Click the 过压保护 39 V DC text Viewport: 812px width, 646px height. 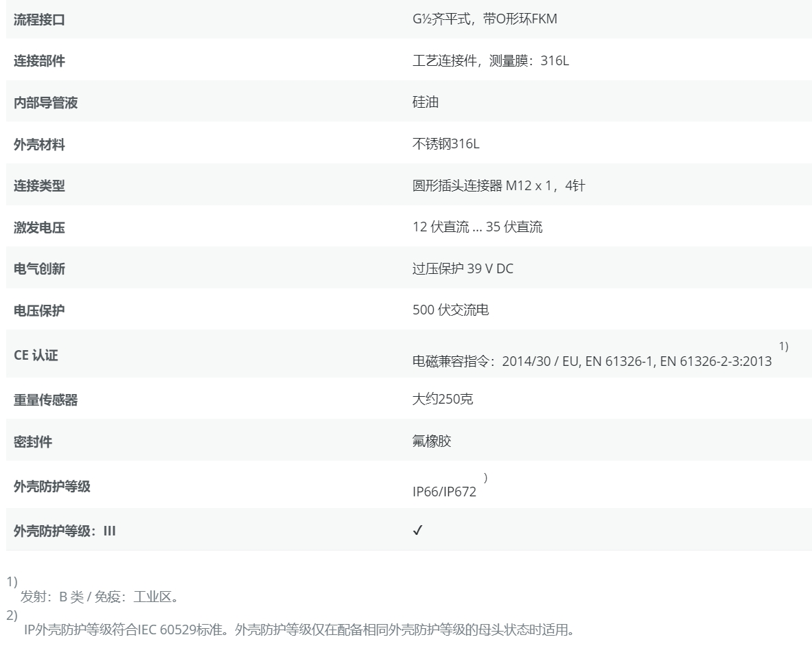463,269
